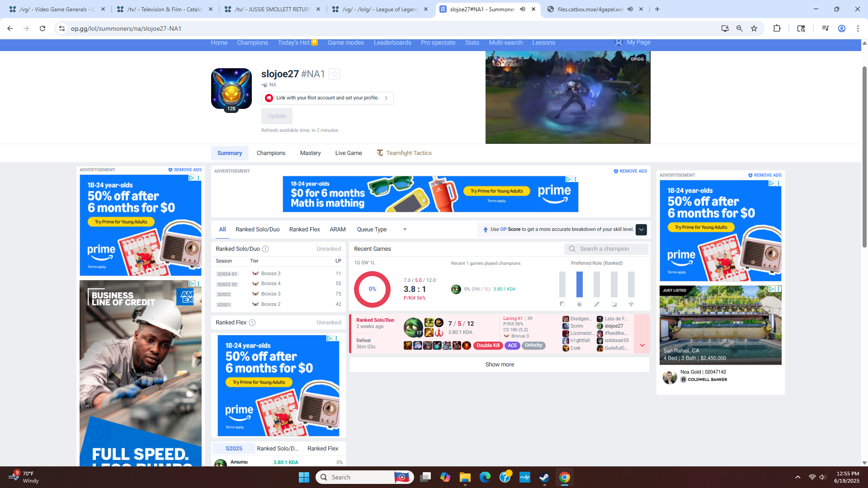Open Chrome media control icon
868x488 pixels.
tap(825, 28)
